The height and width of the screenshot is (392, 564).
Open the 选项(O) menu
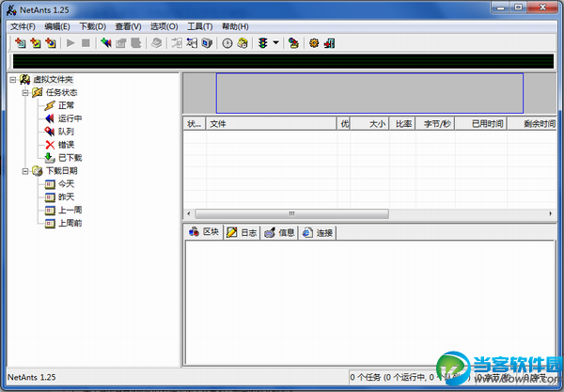pos(164,26)
